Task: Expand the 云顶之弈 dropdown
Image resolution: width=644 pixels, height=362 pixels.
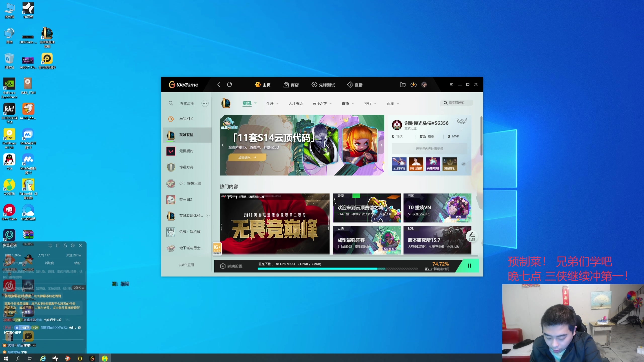Action: (x=331, y=104)
